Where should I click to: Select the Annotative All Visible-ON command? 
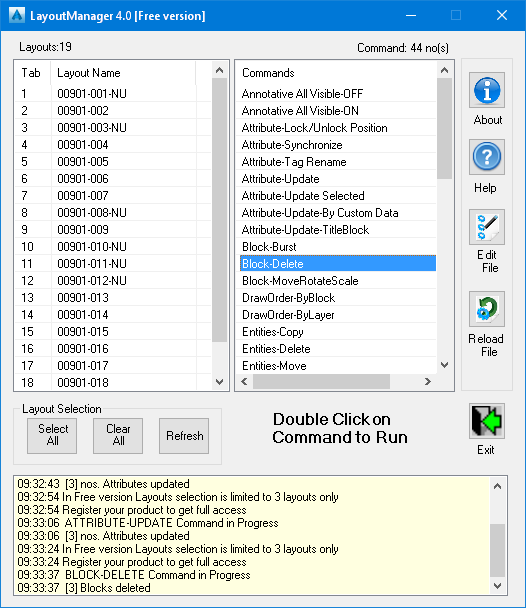336,111
